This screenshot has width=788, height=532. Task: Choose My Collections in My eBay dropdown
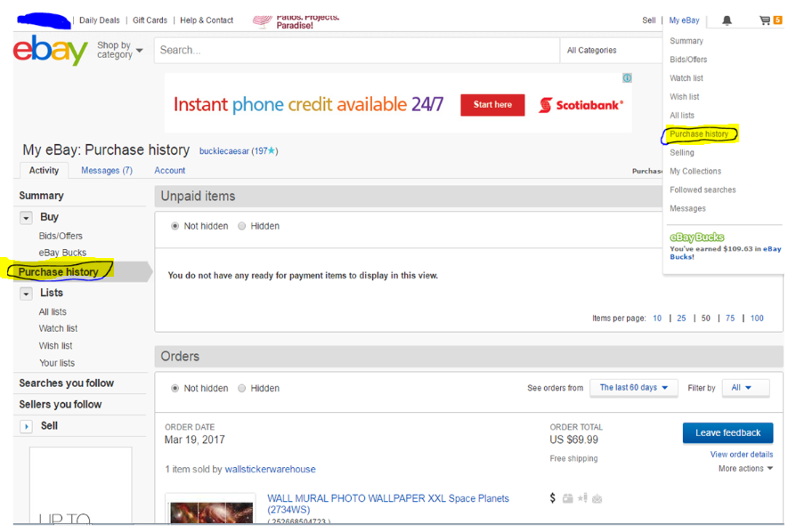click(695, 171)
